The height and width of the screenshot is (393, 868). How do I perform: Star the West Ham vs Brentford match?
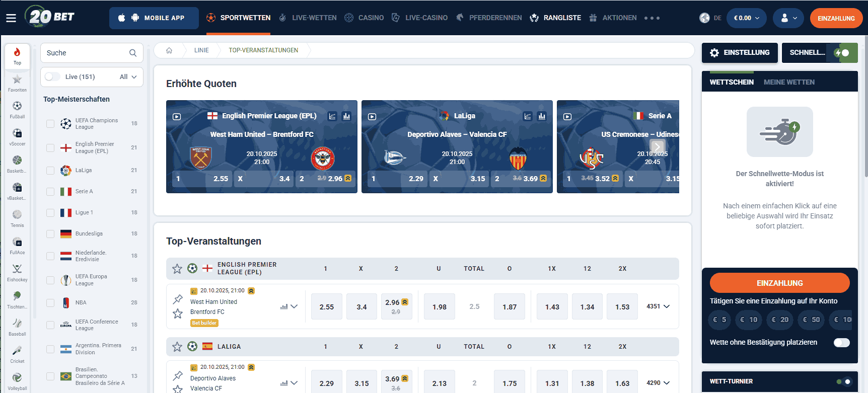(x=178, y=314)
